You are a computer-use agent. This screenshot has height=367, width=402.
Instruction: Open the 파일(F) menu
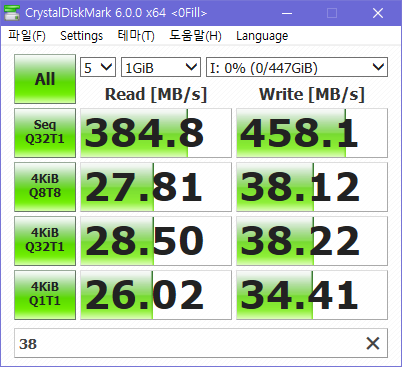click(x=27, y=35)
